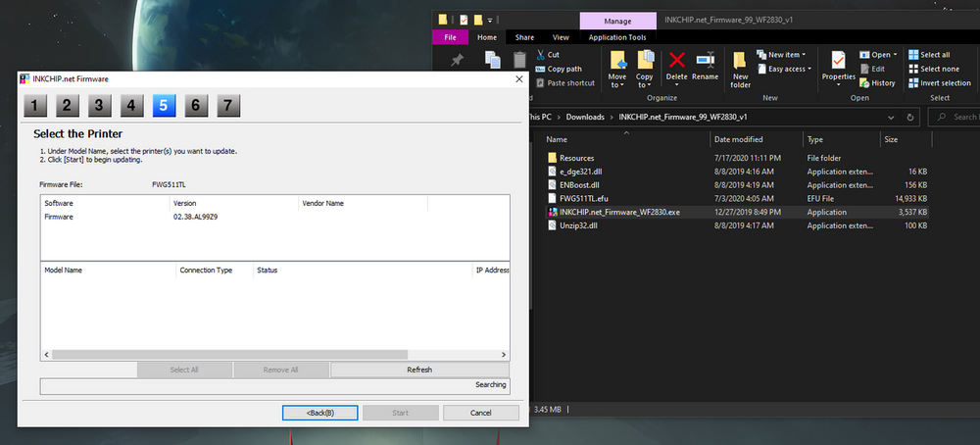Click the Delete icon in the ribbon

676,65
